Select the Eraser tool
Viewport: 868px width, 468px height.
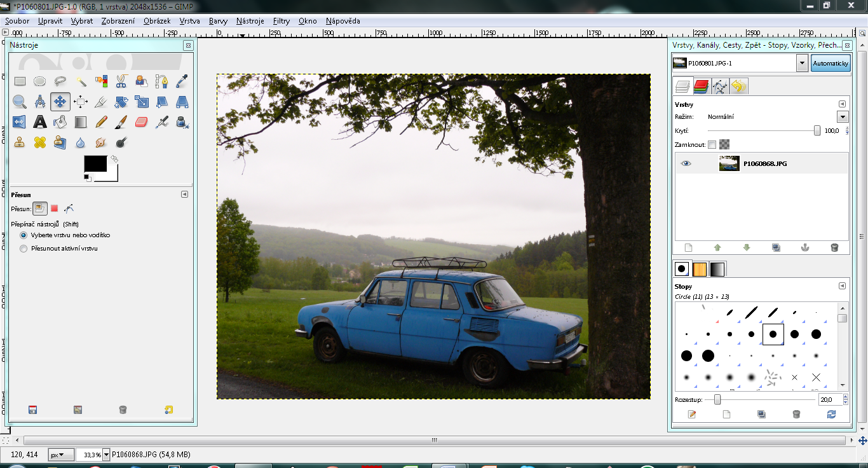141,121
